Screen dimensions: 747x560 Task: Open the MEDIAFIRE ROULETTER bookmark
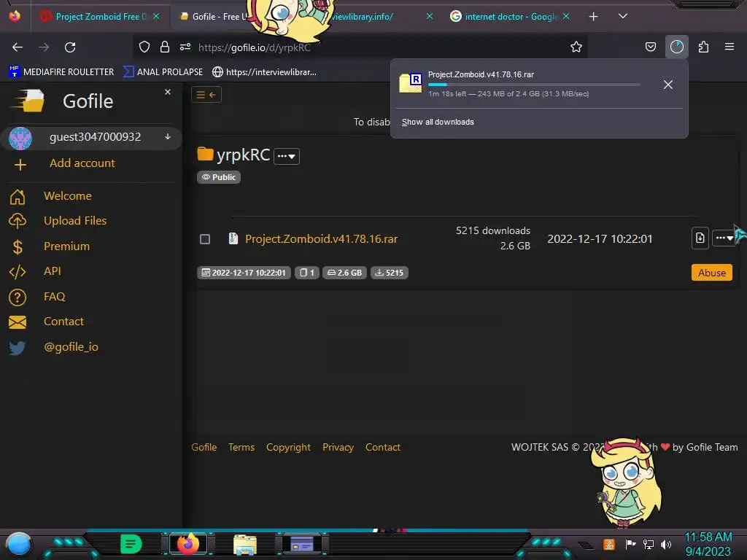(x=61, y=72)
